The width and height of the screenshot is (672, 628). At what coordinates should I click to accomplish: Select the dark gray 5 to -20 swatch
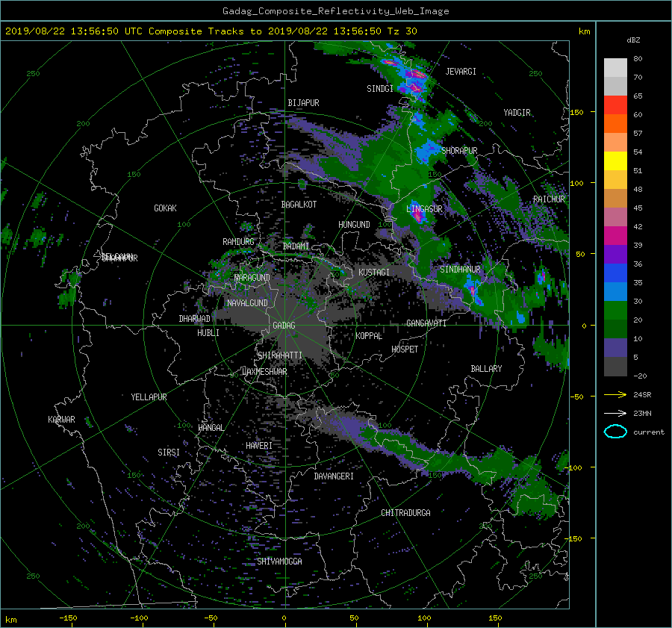[x=615, y=367]
